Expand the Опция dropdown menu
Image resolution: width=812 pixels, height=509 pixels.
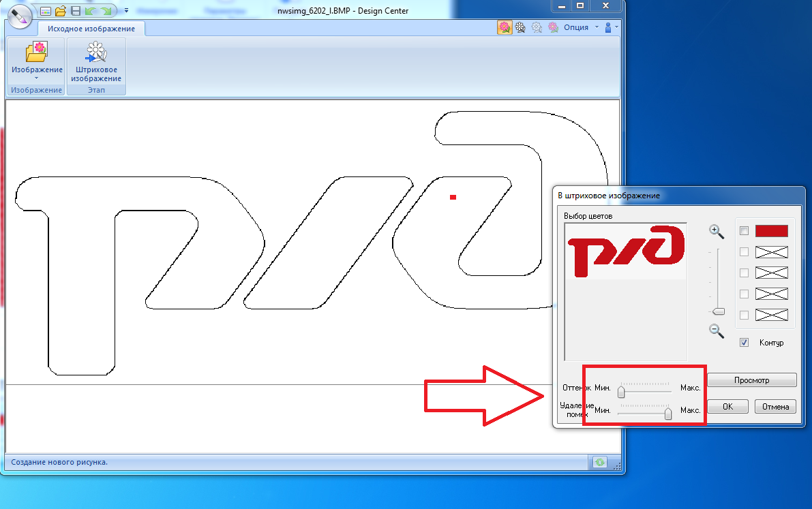(x=597, y=27)
